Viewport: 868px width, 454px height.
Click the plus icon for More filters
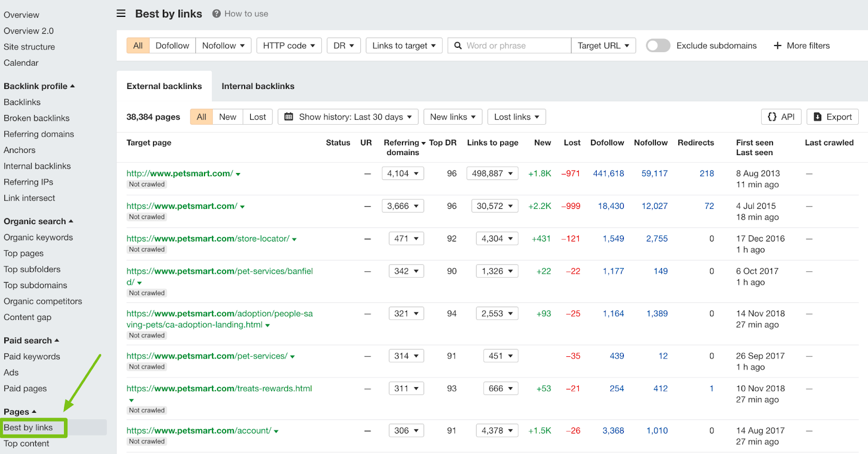pos(777,46)
